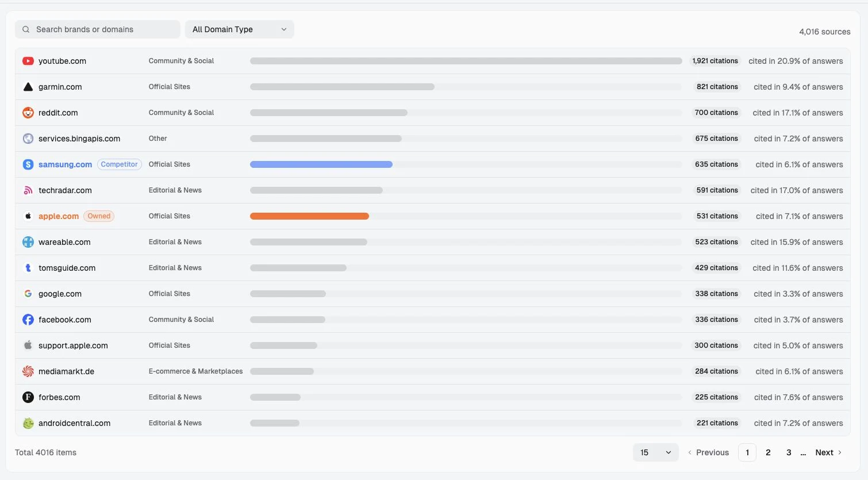
Task: Click the Forbes F logo icon
Action: [28, 397]
